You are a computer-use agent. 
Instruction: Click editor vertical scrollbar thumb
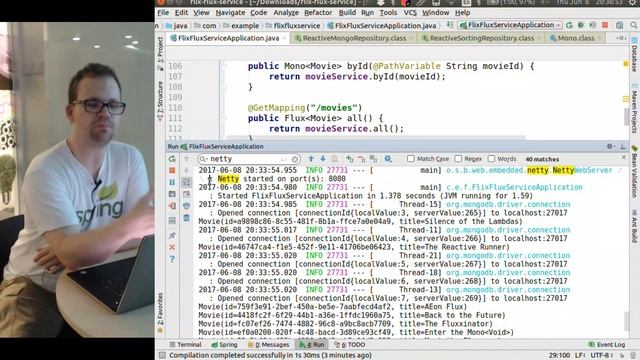[x=626, y=117]
